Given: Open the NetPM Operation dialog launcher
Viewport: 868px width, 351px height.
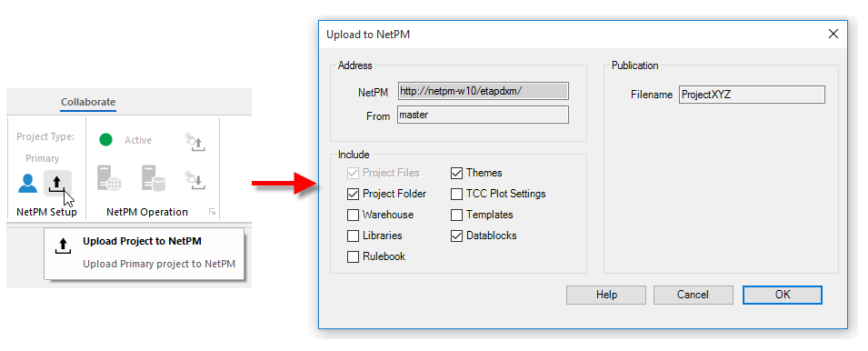Looking at the screenshot, I should click(x=212, y=212).
